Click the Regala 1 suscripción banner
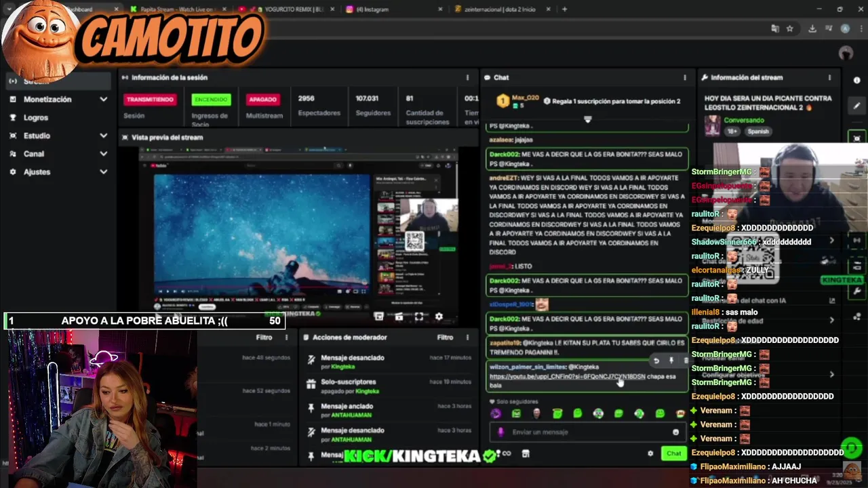The height and width of the screenshot is (488, 868). pyautogui.click(x=612, y=101)
